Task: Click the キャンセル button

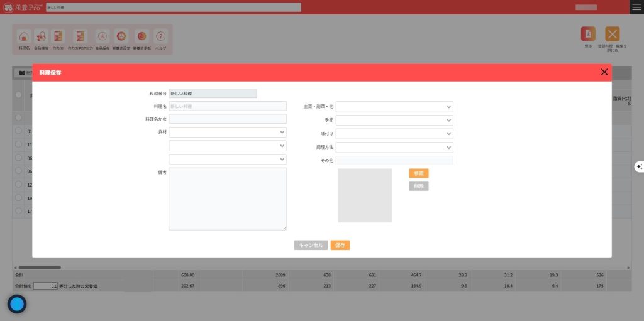Action: pos(311,245)
